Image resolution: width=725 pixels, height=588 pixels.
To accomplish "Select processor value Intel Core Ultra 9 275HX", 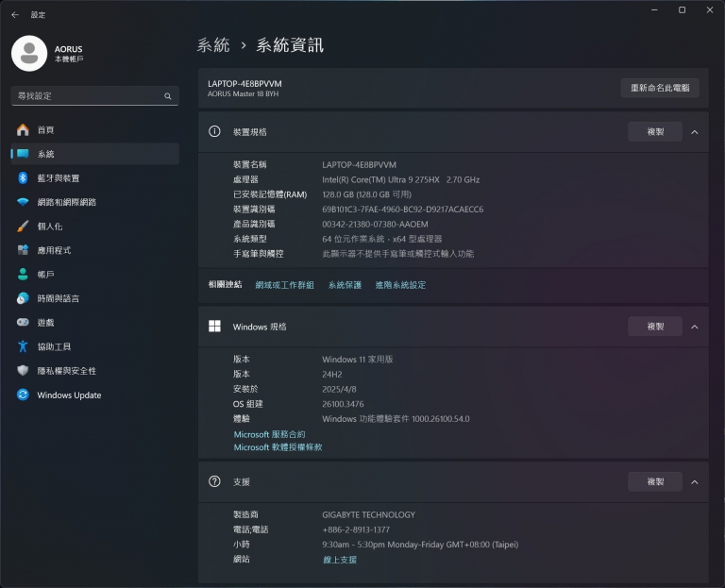I will click(400, 179).
